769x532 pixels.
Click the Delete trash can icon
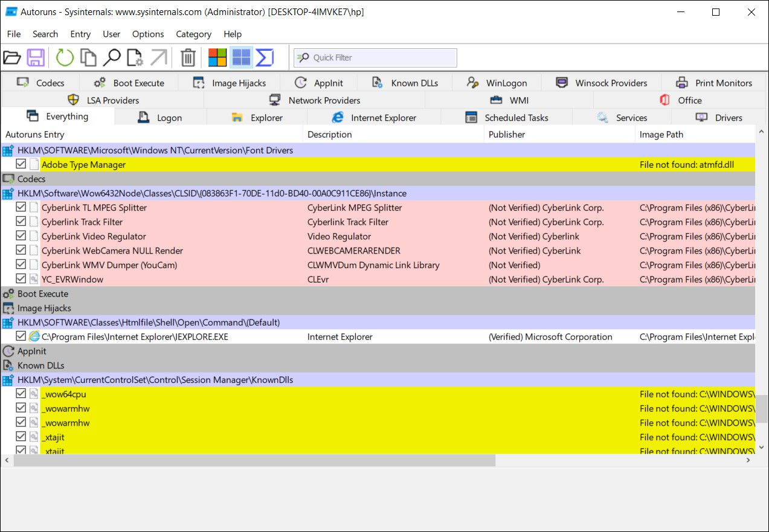[188, 58]
